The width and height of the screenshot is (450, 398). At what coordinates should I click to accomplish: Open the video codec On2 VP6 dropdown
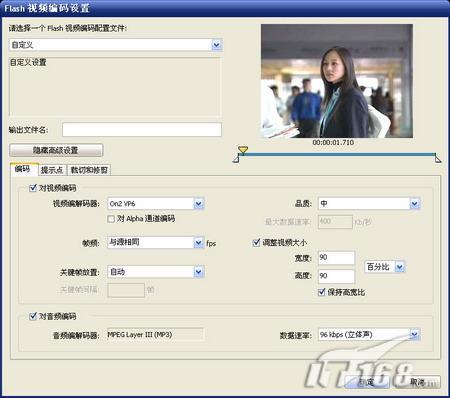156,204
